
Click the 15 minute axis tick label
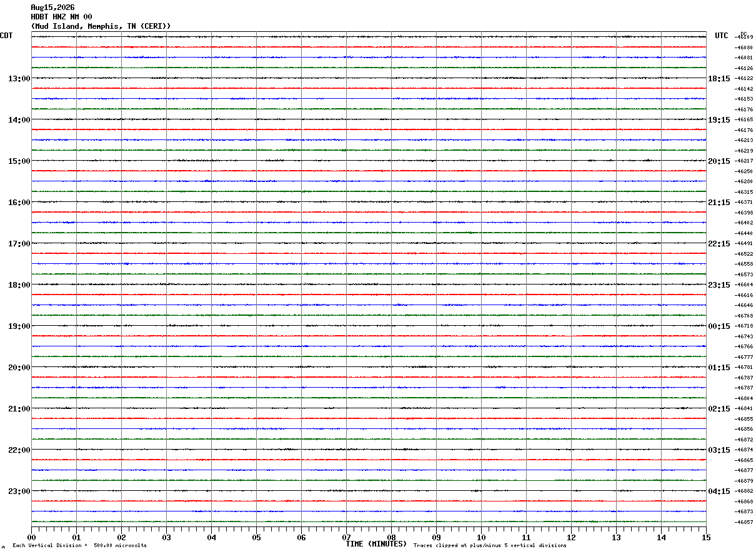coord(706,537)
